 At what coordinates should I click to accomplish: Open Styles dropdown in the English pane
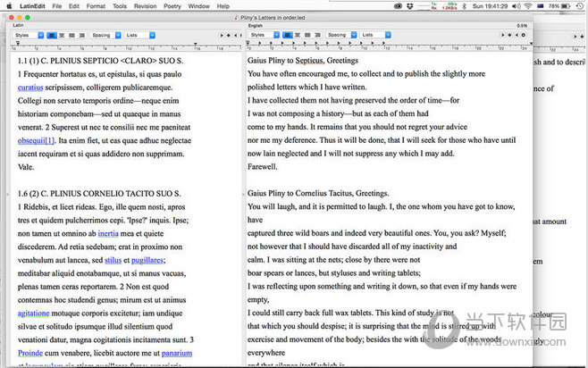click(264, 35)
